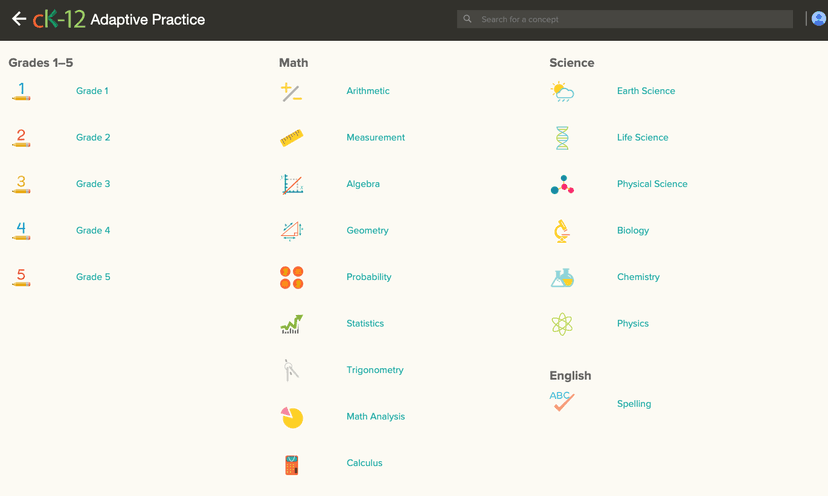Screen dimensions: 828x496
Task: Click the Trigonometry compass icon
Action: pyautogui.click(x=291, y=370)
